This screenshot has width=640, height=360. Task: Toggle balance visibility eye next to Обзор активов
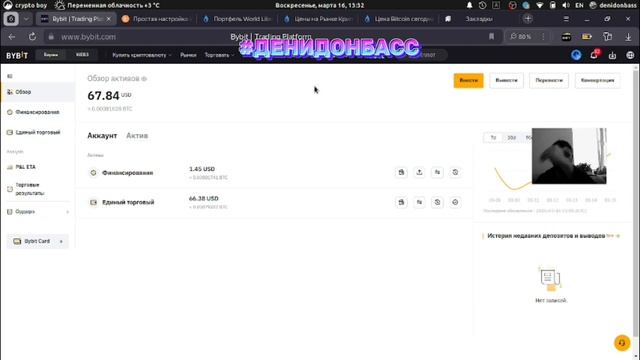[144, 79]
